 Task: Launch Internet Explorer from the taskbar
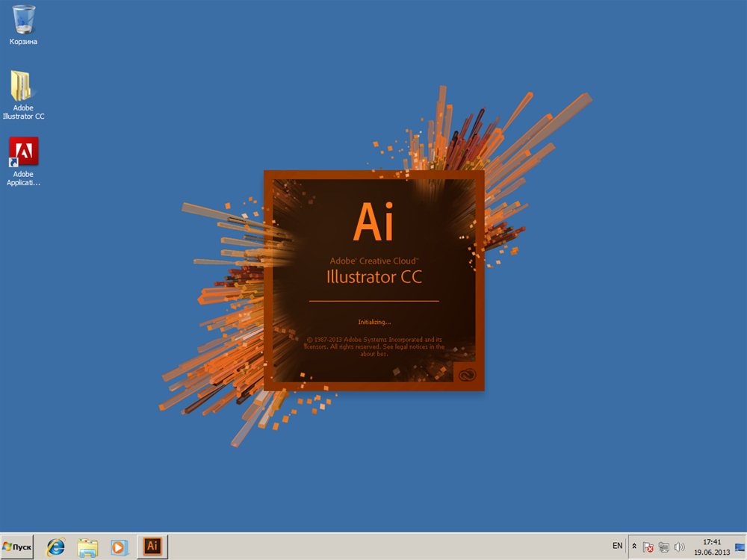coord(56,547)
